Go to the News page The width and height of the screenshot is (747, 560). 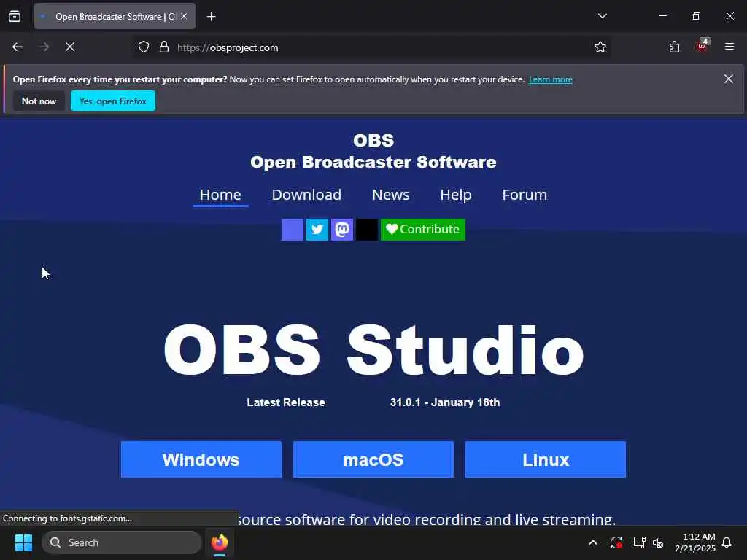click(391, 195)
